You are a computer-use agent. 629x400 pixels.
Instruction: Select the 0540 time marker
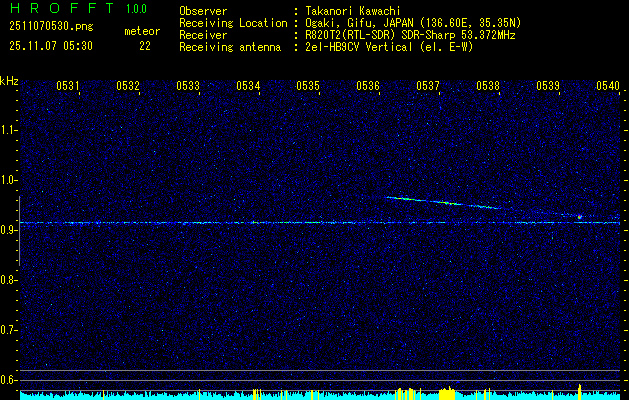point(607,86)
